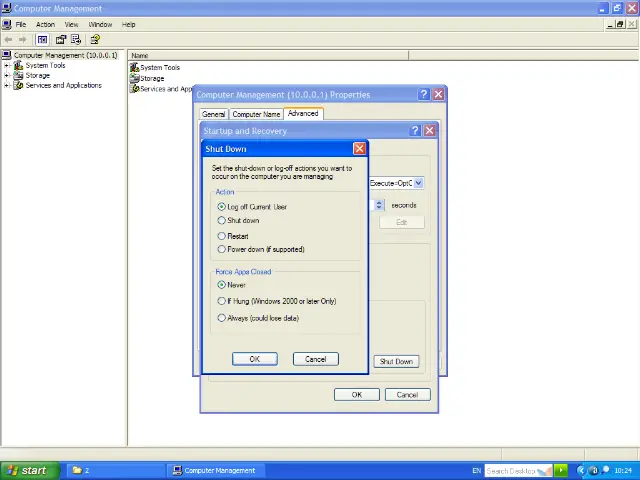Click the Back arrow in the toolbar
Image resolution: width=640 pixels, height=480 pixels.
point(8,40)
